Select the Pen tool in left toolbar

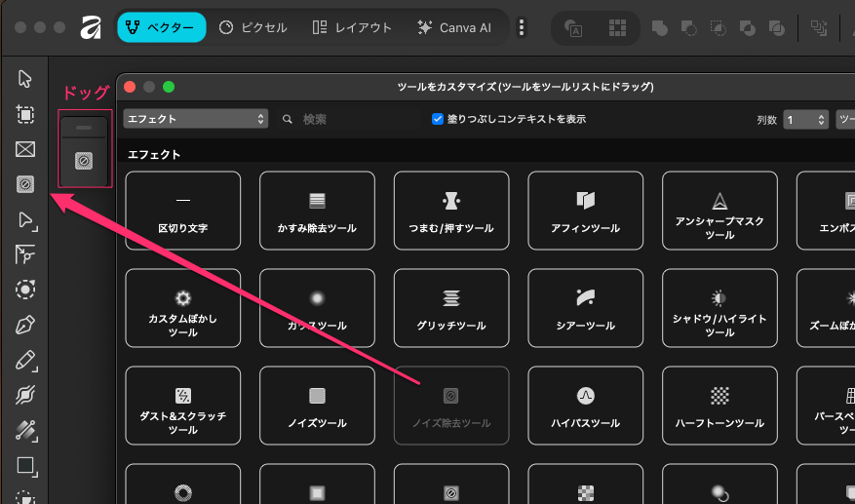(x=25, y=325)
